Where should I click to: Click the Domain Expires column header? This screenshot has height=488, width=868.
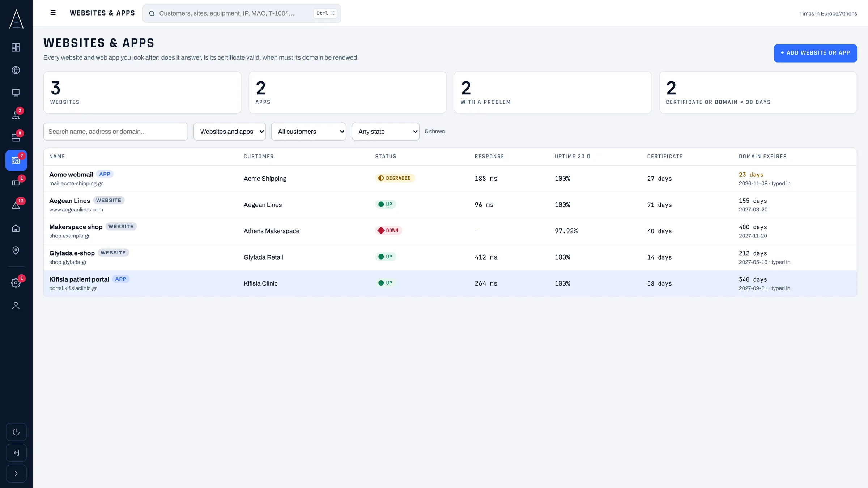(x=763, y=157)
